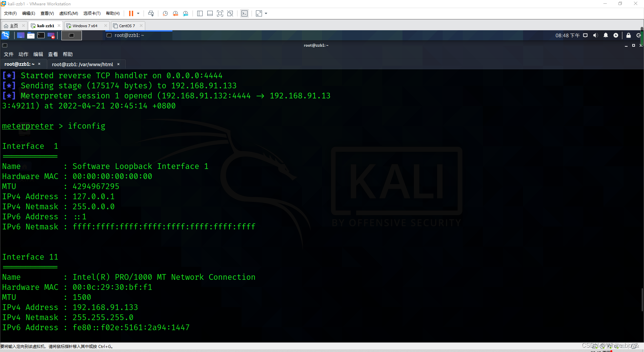Open the Kali applications menu dragon icon
Image resolution: width=644 pixels, height=352 pixels.
pos(6,35)
